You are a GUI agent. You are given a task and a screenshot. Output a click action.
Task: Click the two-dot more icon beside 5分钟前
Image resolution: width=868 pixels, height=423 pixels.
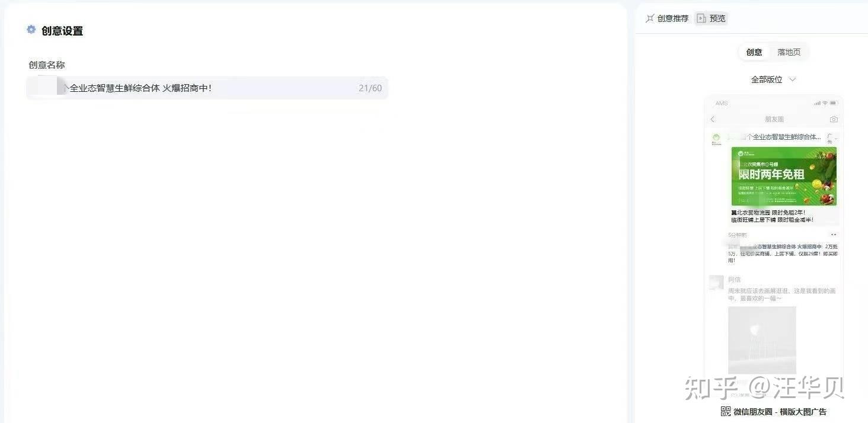(834, 235)
